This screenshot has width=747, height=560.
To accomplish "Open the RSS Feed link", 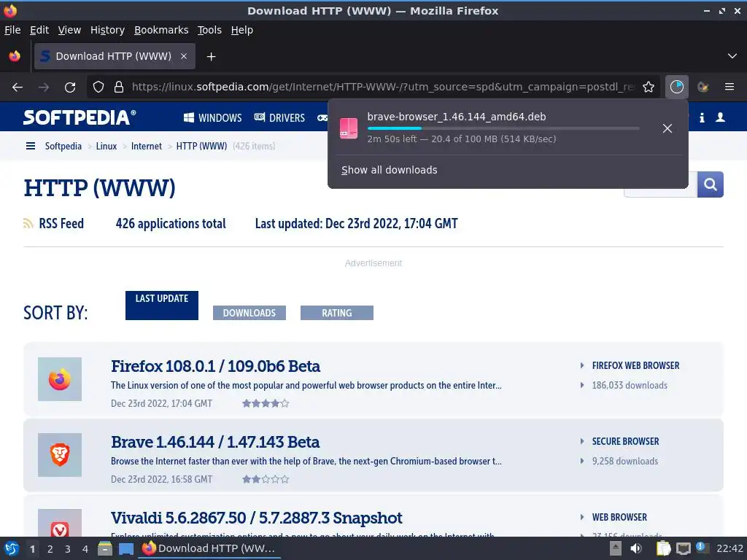I will (53, 223).
